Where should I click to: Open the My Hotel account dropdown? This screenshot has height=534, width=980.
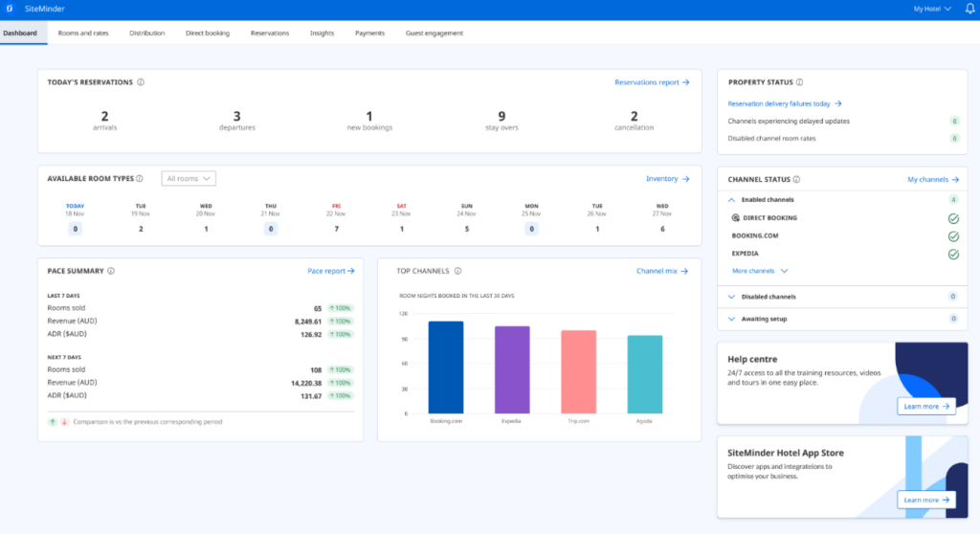pyautogui.click(x=932, y=9)
